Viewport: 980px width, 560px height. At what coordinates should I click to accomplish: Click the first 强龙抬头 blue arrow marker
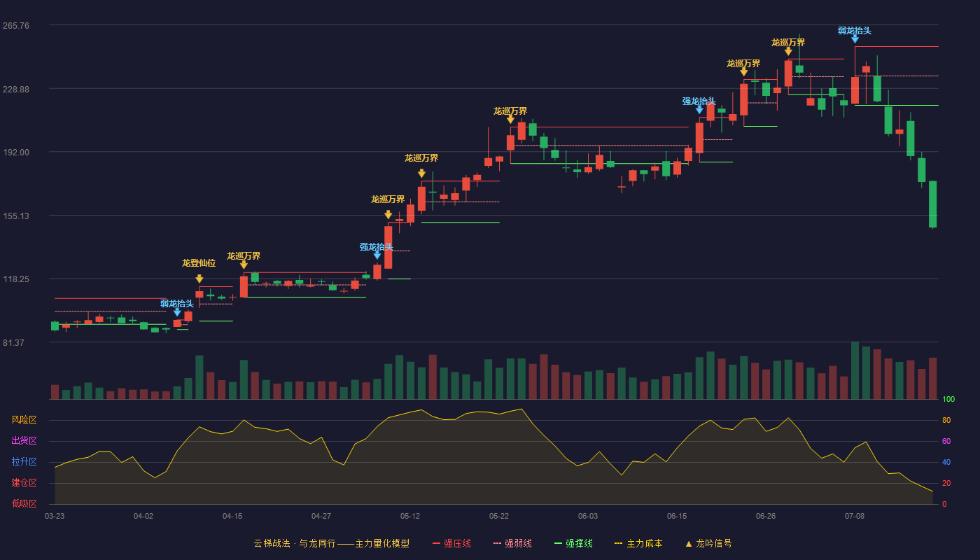377,255
